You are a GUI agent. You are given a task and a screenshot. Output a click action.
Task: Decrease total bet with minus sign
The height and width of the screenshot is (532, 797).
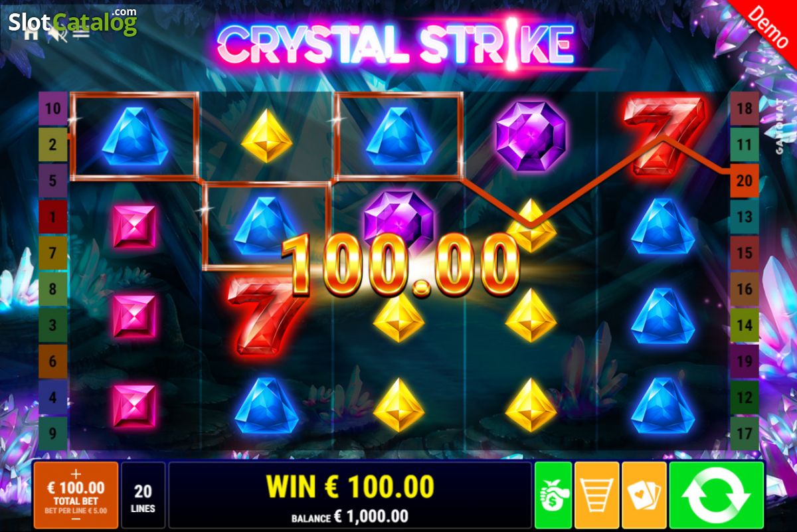(76, 519)
